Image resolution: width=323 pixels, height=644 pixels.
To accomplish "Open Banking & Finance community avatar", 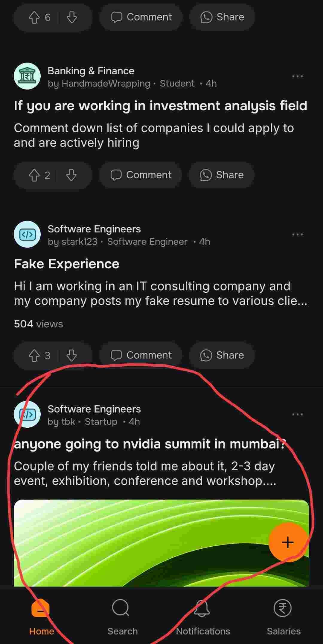I will coord(27,76).
